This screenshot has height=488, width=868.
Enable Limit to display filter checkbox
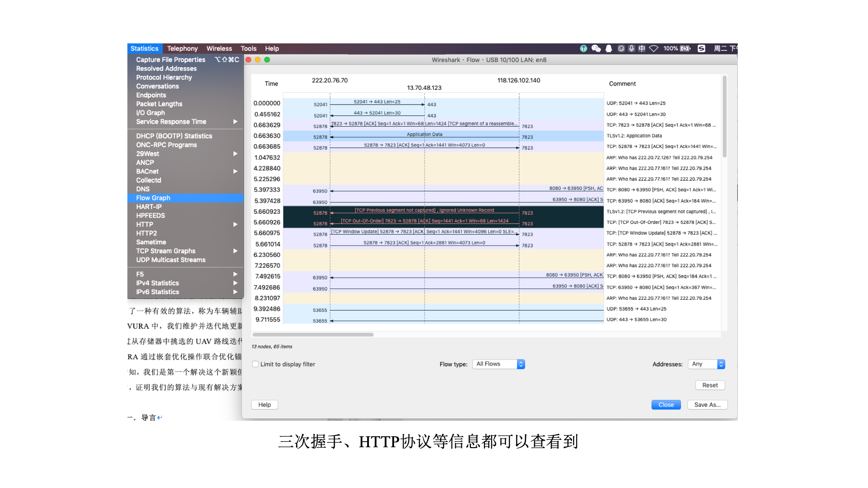click(x=256, y=364)
